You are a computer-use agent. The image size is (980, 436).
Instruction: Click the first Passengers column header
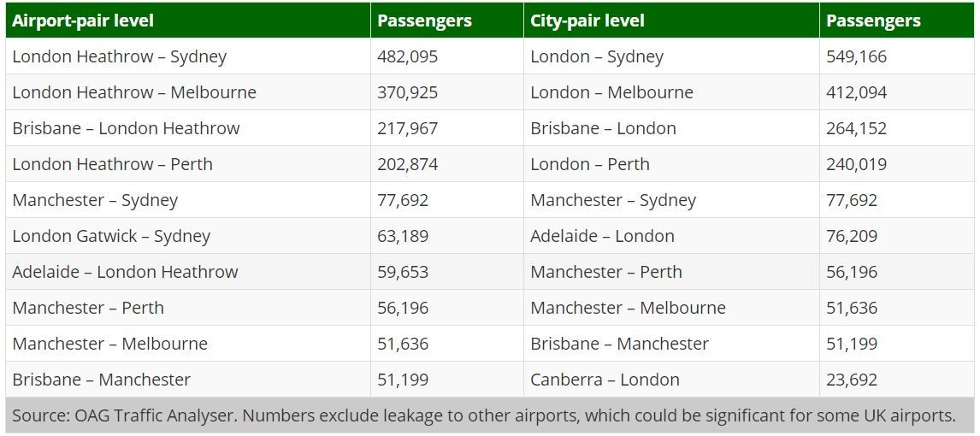point(424,21)
